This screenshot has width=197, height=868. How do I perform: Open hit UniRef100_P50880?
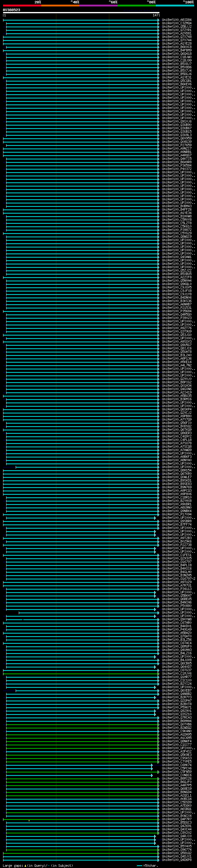[x=177, y=606]
